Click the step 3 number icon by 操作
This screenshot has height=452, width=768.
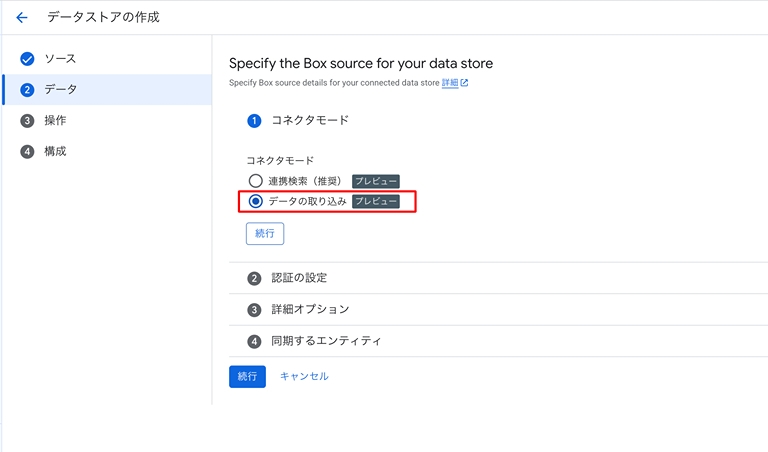click(x=27, y=120)
